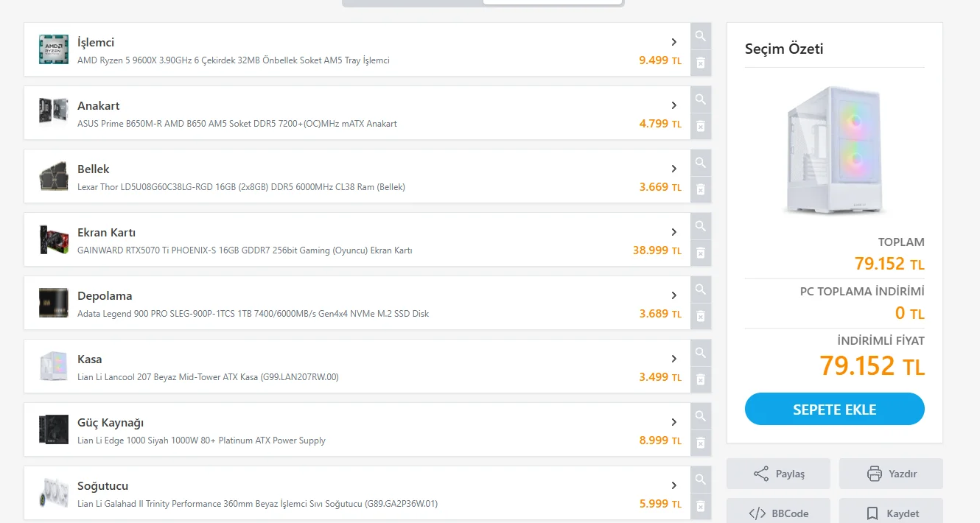
Task: Click the Adata SSD thumbnail
Action: pyautogui.click(x=54, y=303)
